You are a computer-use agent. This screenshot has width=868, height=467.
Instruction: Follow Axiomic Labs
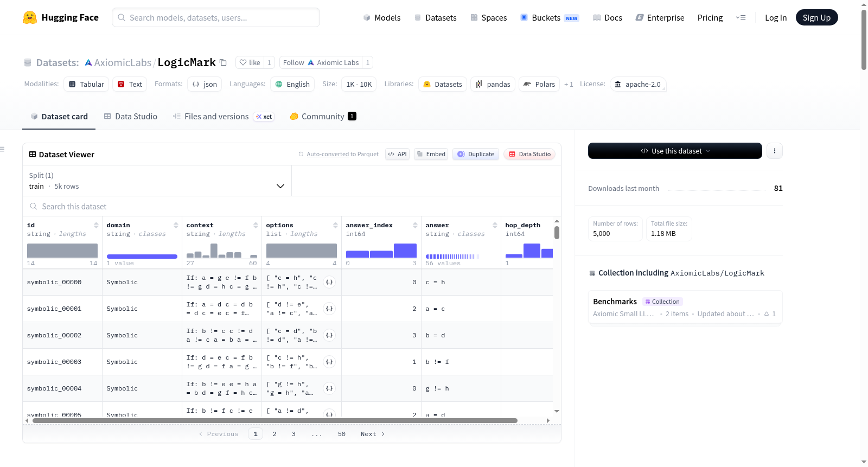click(321, 62)
